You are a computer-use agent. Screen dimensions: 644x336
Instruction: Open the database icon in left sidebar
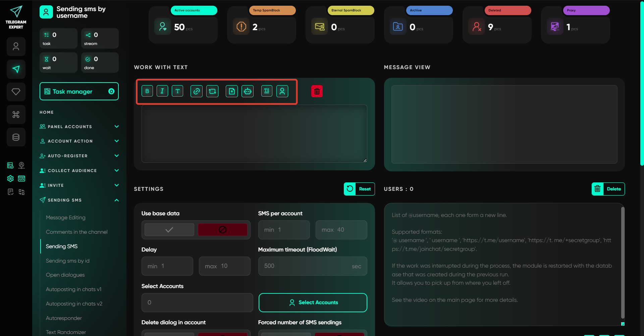16,137
